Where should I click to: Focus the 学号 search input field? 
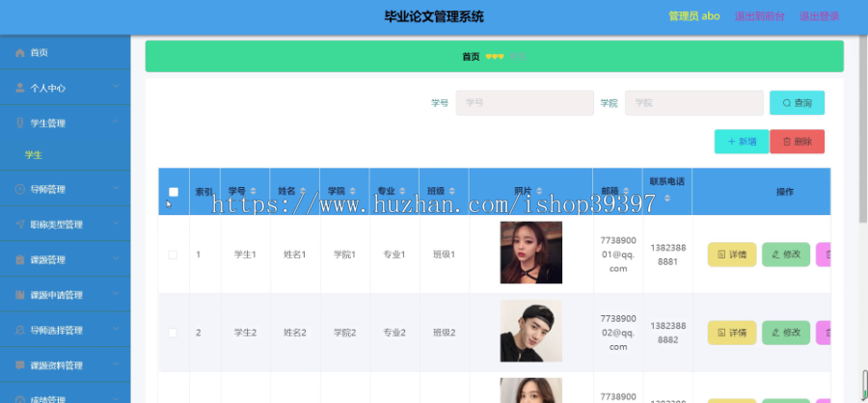525,103
